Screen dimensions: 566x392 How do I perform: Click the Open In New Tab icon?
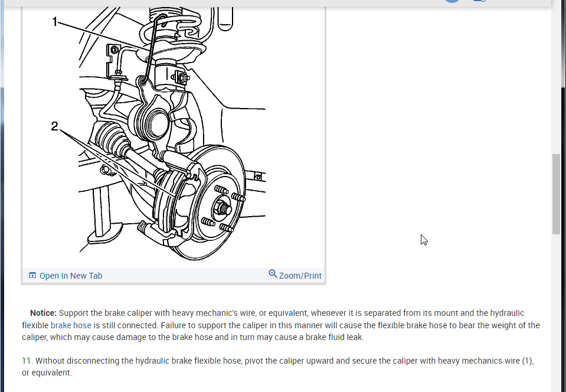[32, 276]
